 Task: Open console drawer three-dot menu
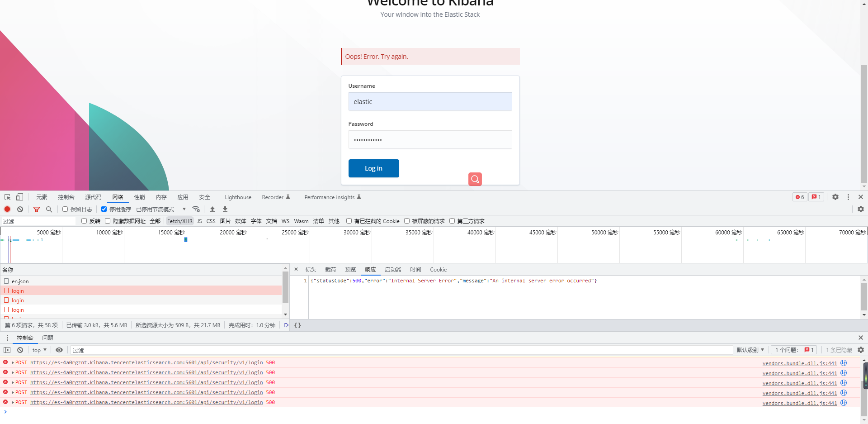pos(7,338)
